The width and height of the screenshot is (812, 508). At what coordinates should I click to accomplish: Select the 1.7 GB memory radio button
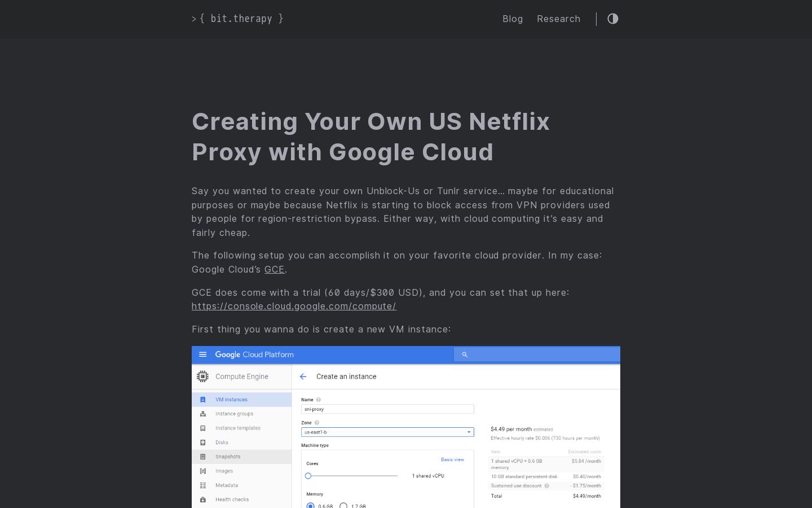click(x=343, y=505)
